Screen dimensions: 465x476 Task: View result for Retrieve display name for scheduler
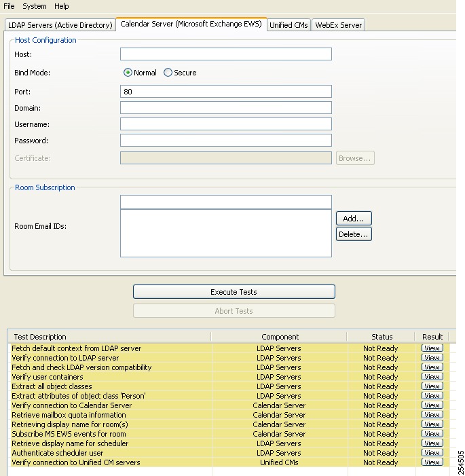432,443
